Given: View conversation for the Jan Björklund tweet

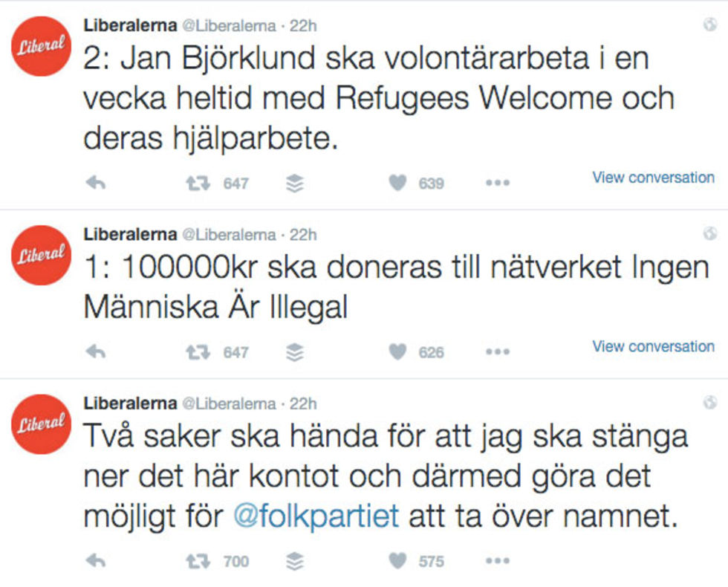Looking at the screenshot, I should click(x=653, y=178).
